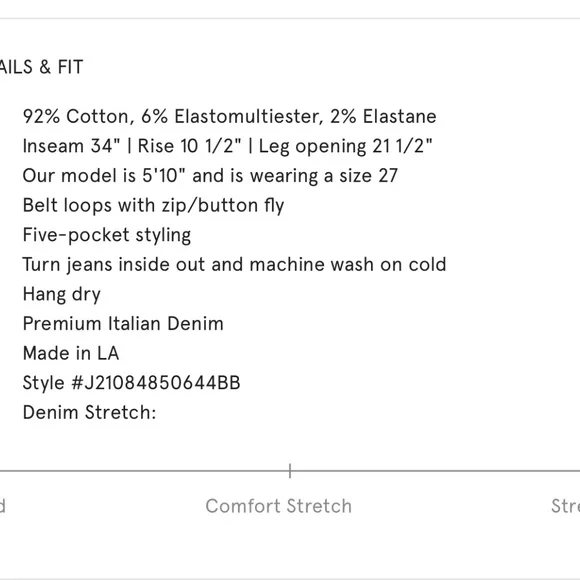Click the Premium Italian Denim text
The width and height of the screenshot is (580, 580).
click(x=123, y=324)
